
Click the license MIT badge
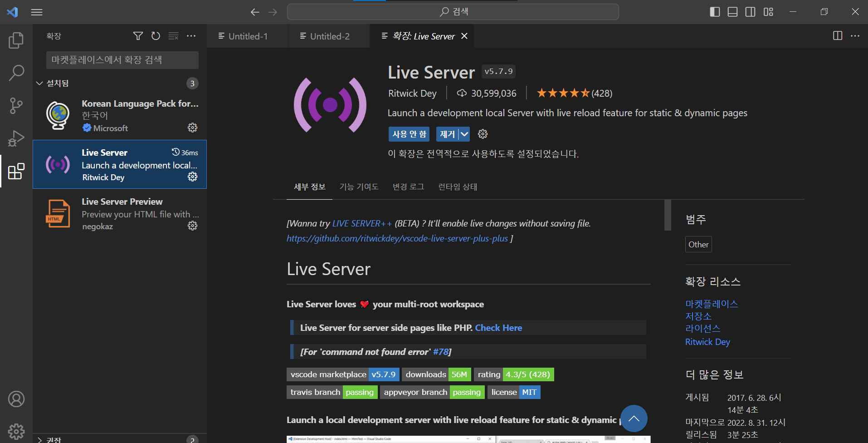tap(514, 392)
